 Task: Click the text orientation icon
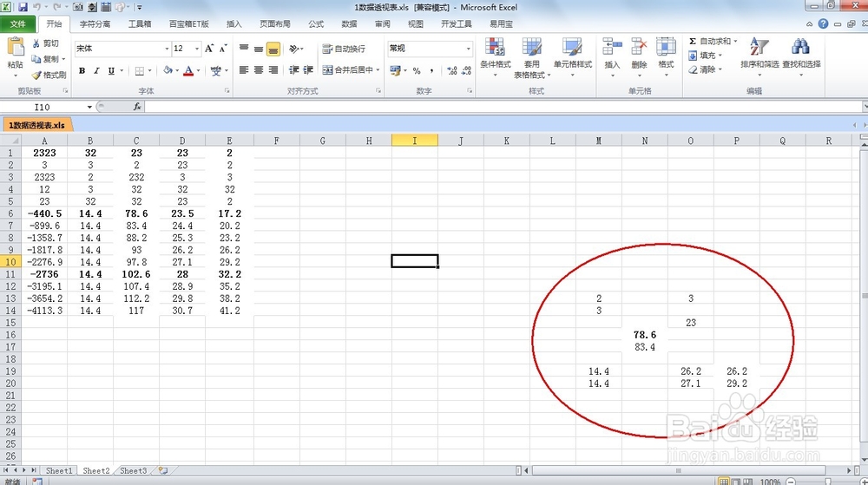pyautogui.click(x=294, y=49)
